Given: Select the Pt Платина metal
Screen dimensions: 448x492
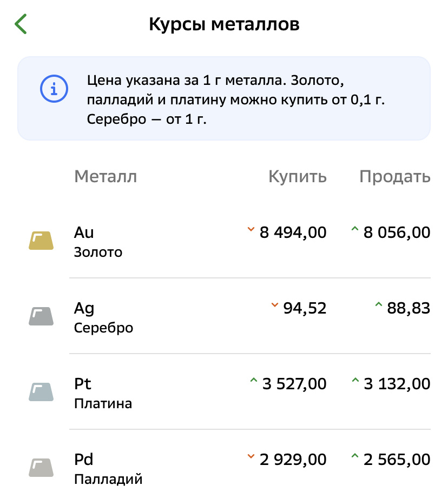Looking at the screenshot, I should (103, 393).
